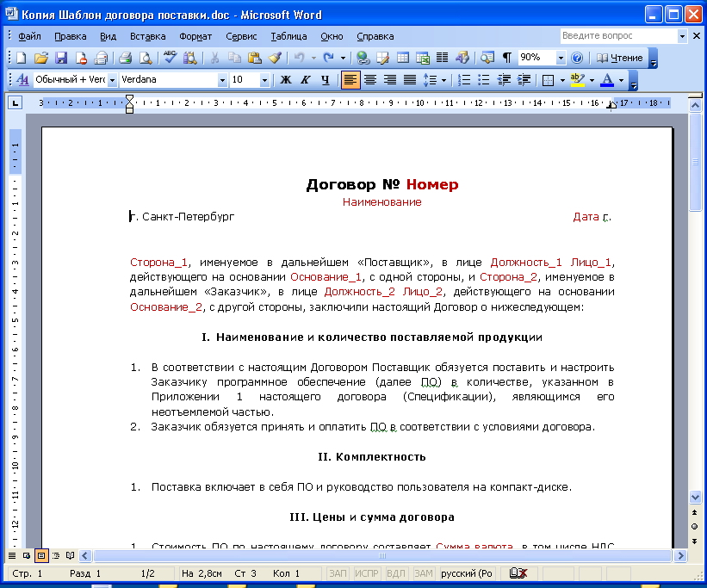Open the Файл menu
The height and width of the screenshot is (588, 707).
click(x=29, y=36)
